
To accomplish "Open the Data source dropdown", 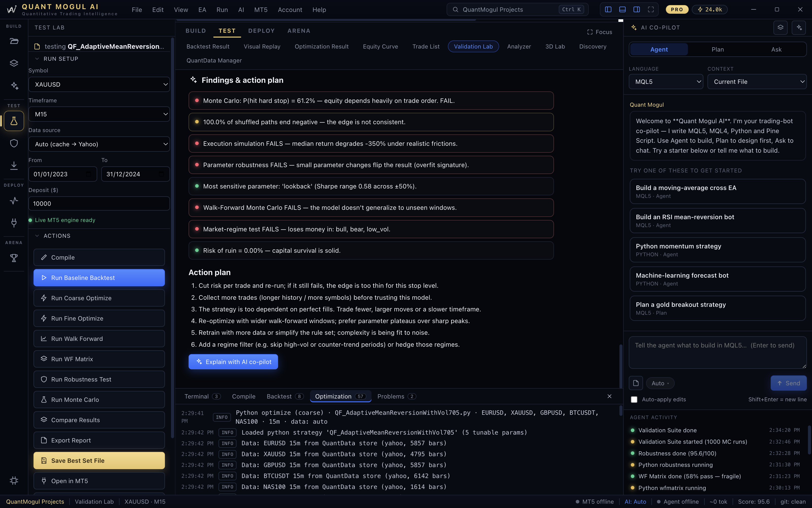I will [x=99, y=144].
